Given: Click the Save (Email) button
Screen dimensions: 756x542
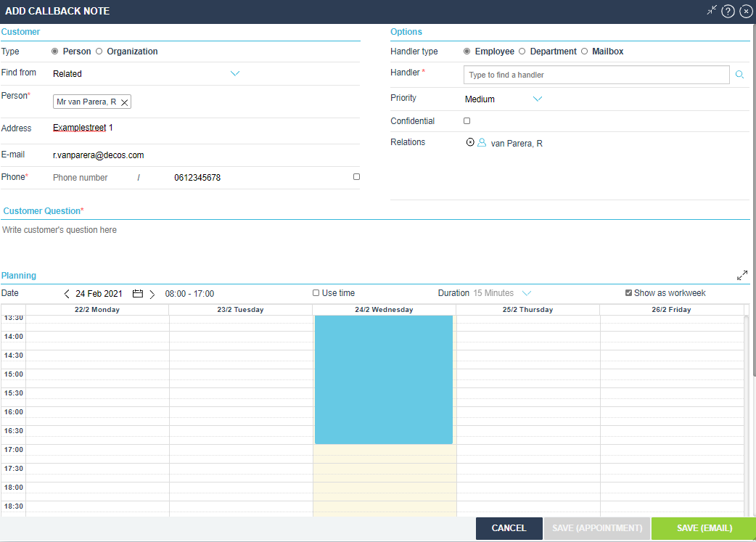Looking at the screenshot, I should pos(704,528).
